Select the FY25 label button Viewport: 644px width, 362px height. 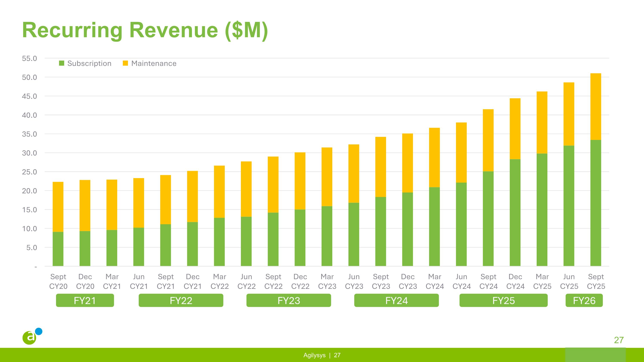(503, 300)
